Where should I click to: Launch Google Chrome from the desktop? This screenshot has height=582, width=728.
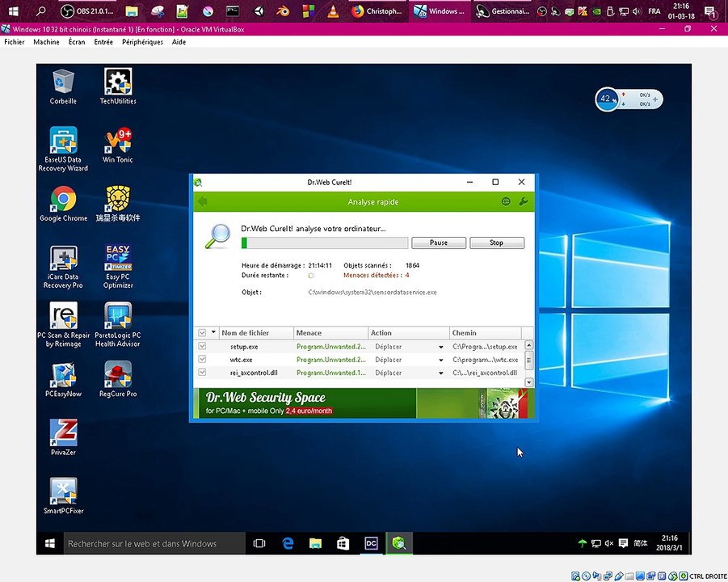pos(63,205)
